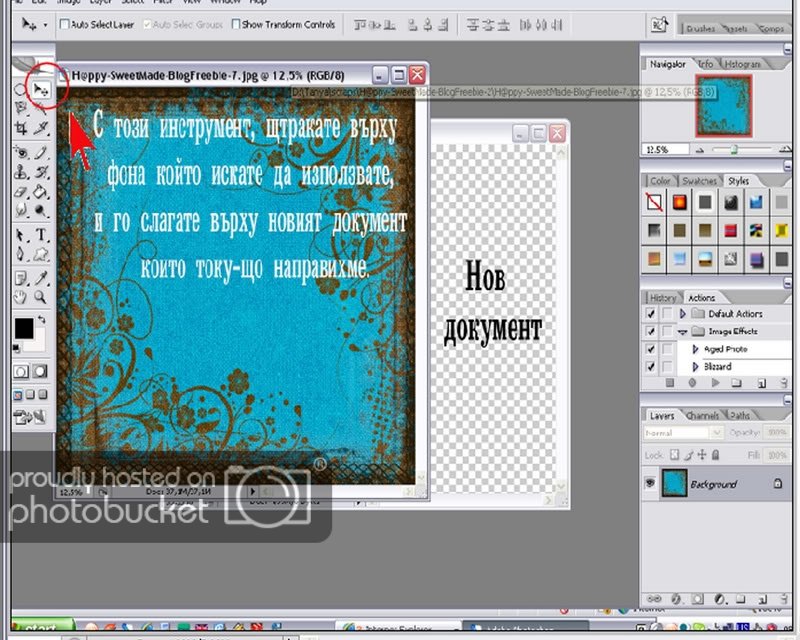Viewport: 800px width, 640px height.
Task: Select the Dodge tool
Action: [41, 210]
